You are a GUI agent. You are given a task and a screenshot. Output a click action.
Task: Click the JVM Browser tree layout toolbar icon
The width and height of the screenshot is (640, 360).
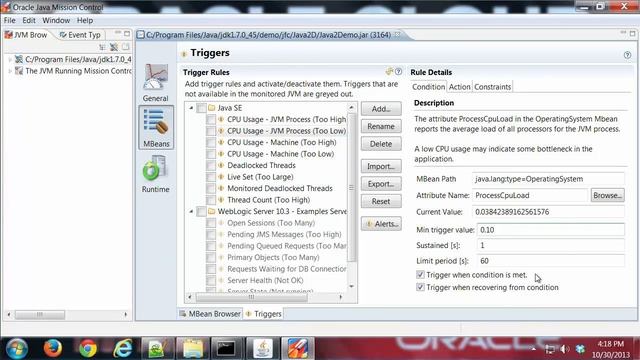pyautogui.click(x=102, y=47)
